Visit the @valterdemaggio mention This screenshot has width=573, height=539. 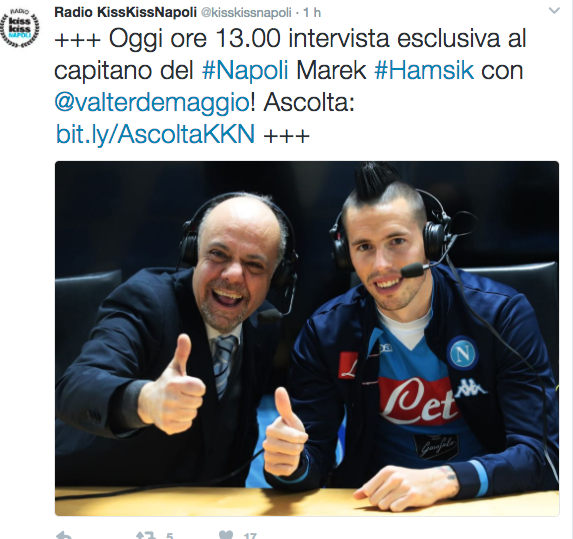pyautogui.click(x=152, y=102)
